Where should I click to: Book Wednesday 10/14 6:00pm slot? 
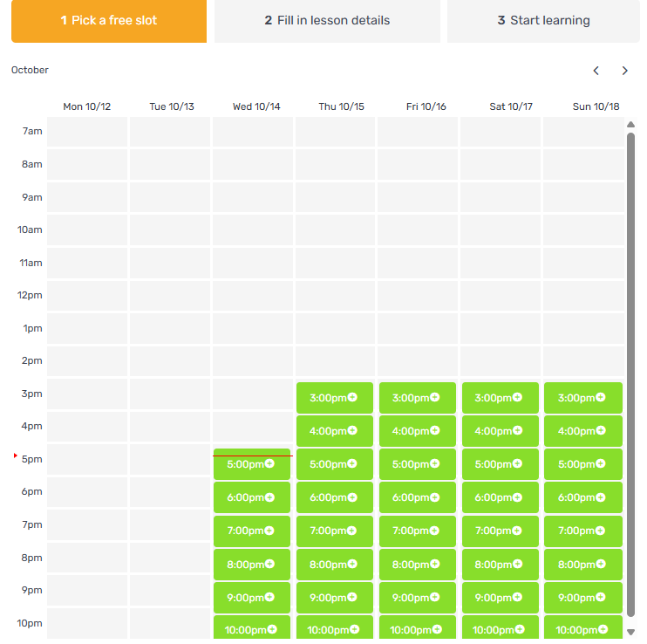pos(252,497)
